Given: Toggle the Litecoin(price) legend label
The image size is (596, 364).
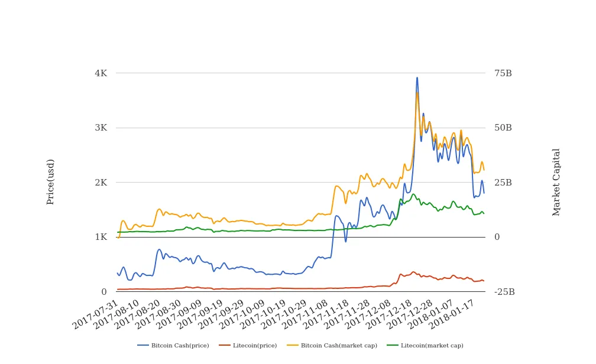Looking at the screenshot, I should tap(255, 345).
